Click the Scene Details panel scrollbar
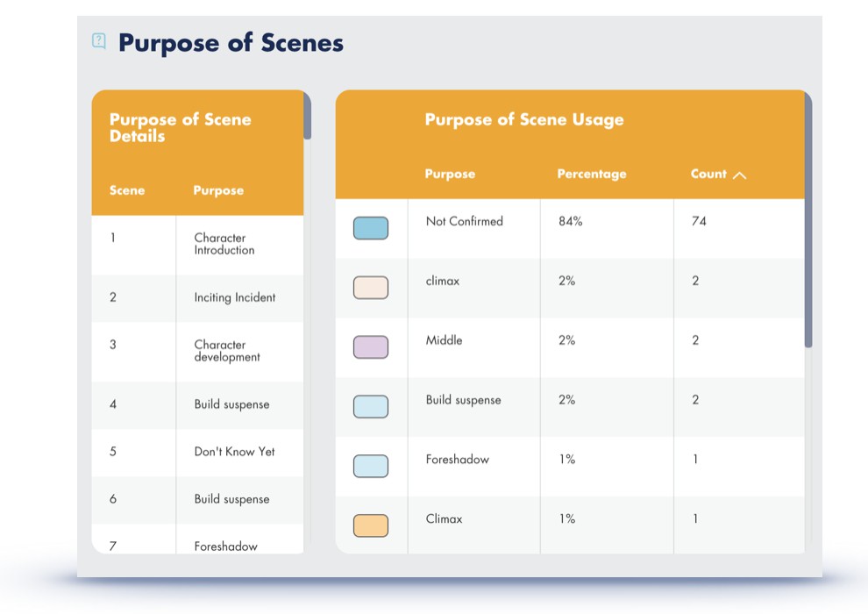The height and width of the screenshot is (614, 868). coord(307,116)
